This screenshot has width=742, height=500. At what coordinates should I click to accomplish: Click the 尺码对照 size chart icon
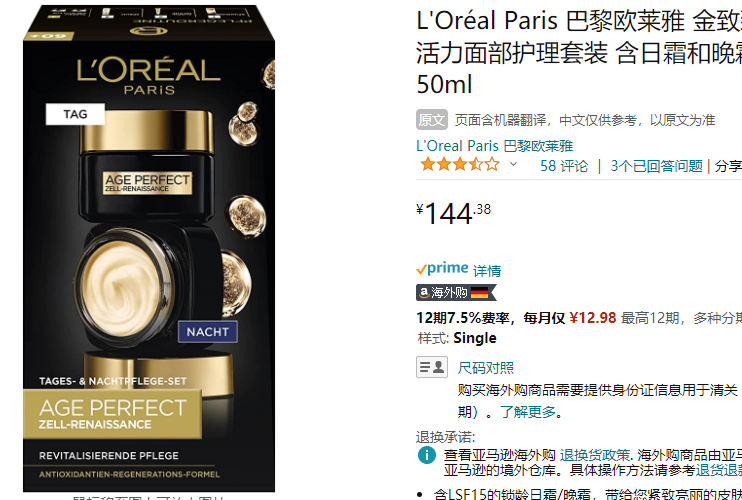point(432,367)
